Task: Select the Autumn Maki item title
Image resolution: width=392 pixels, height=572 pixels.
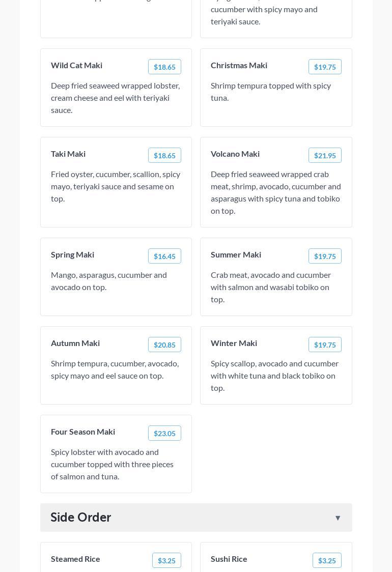Action: pos(75,343)
